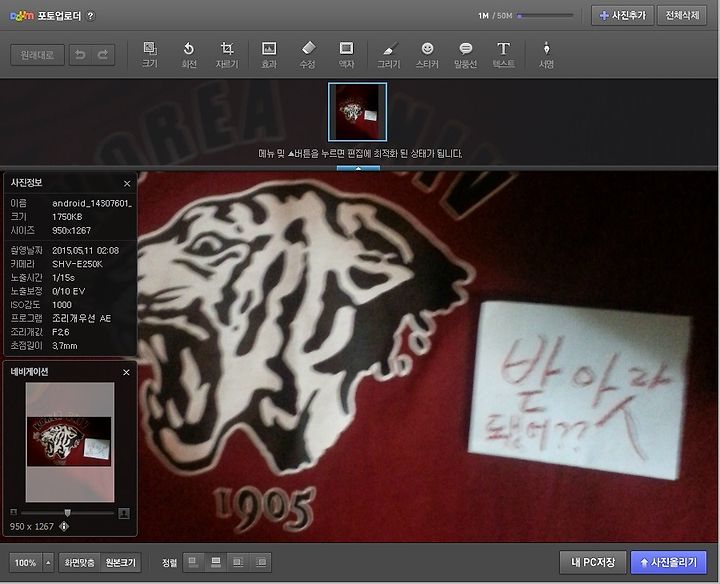Image resolution: width=720 pixels, height=584 pixels.
Task: Click the 1750KB file size value
Action: click(x=67, y=217)
